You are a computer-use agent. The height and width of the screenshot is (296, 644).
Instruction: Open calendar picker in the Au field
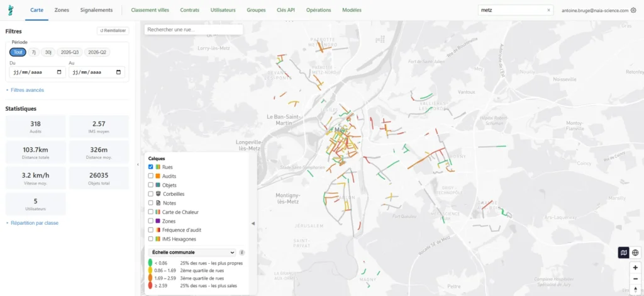[x=119, y=72]
